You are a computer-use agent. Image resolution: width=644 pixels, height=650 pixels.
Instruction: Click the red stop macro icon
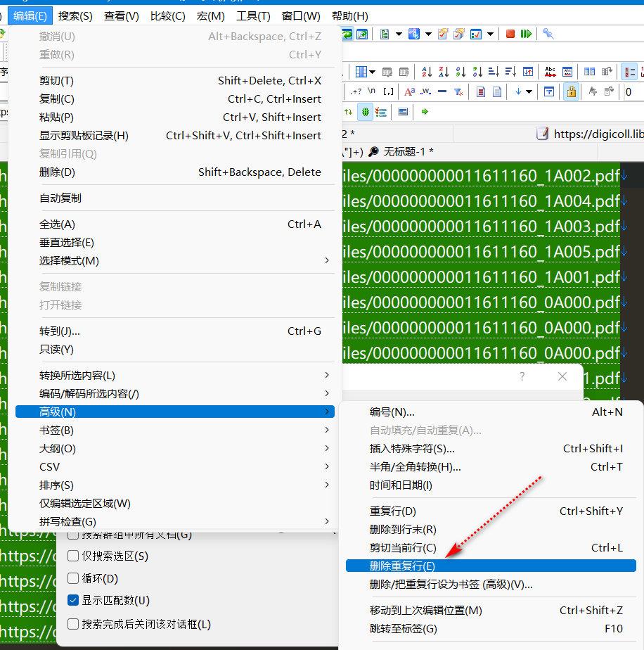point(510,34)
